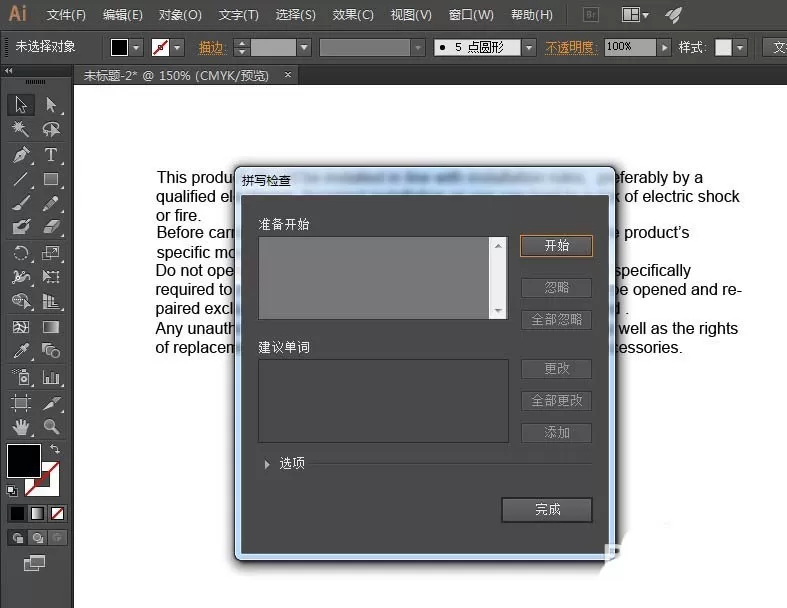Click the 完成 button
The width and height of the screenshot is (787, 608).
[x=547, y=510]
